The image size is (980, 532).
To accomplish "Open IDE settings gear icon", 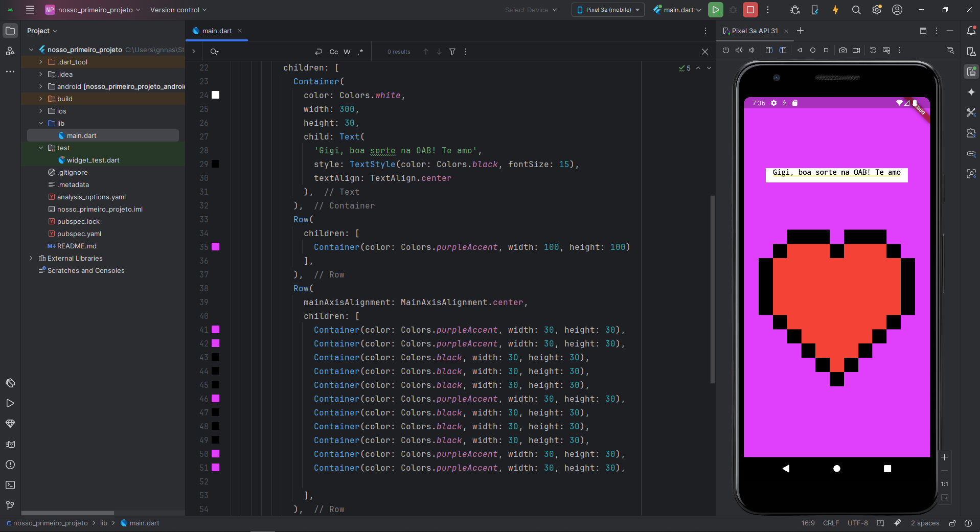I will pos(877,10).
